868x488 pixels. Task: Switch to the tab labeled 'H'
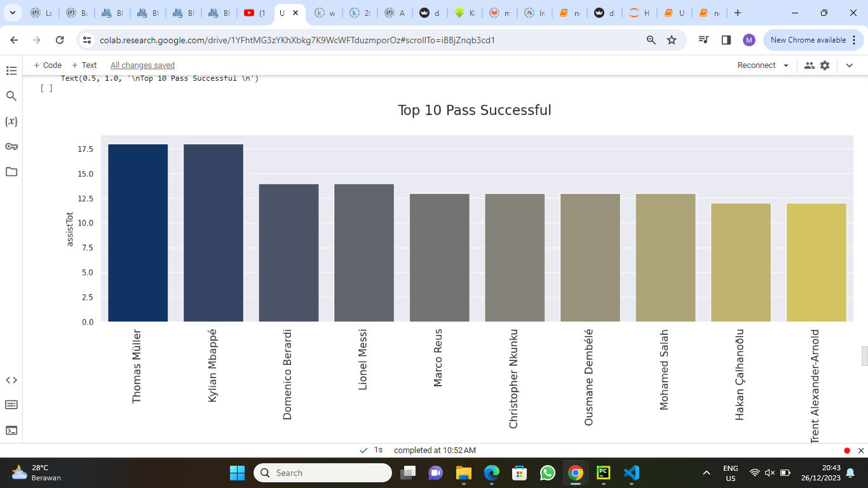coord(638,13)
